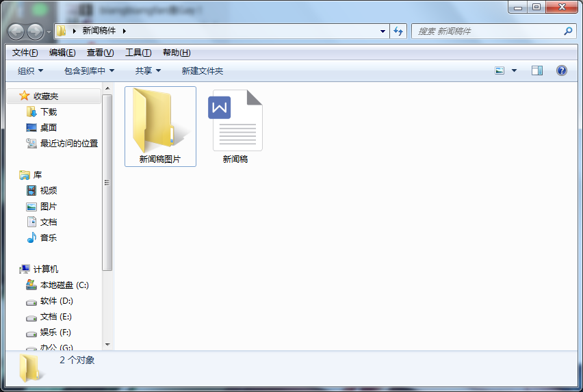Click the back navigation arrow
This screenshot has height=392, width=583.
coord(16,31)
